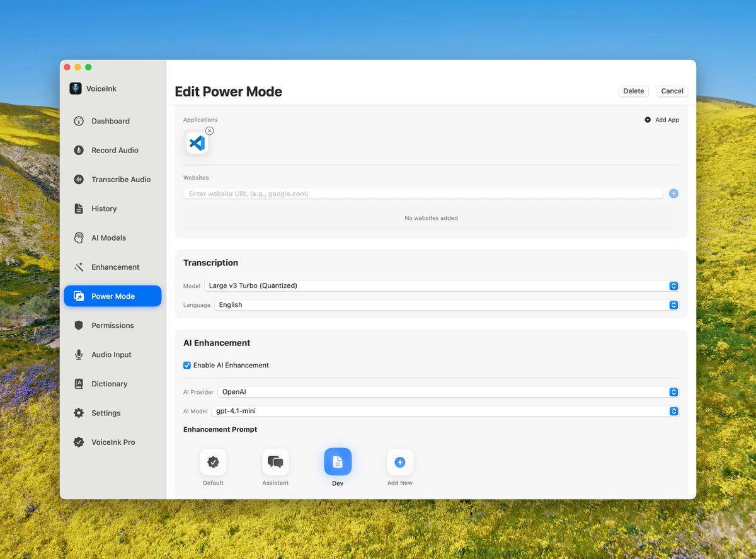Click the Power Mode sidebar icon

click(79, 296)
